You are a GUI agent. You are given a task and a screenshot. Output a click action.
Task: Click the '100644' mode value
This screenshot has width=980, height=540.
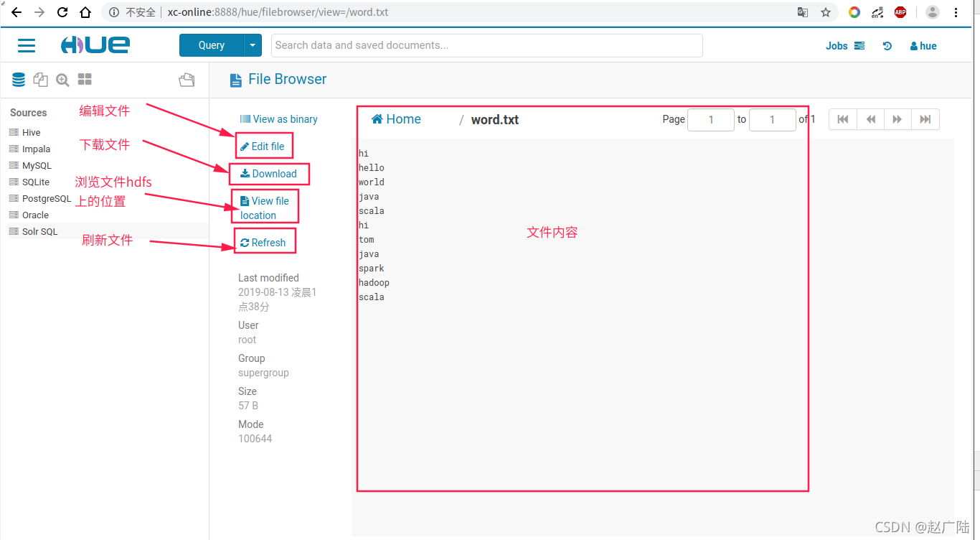(x=255, y=439)
